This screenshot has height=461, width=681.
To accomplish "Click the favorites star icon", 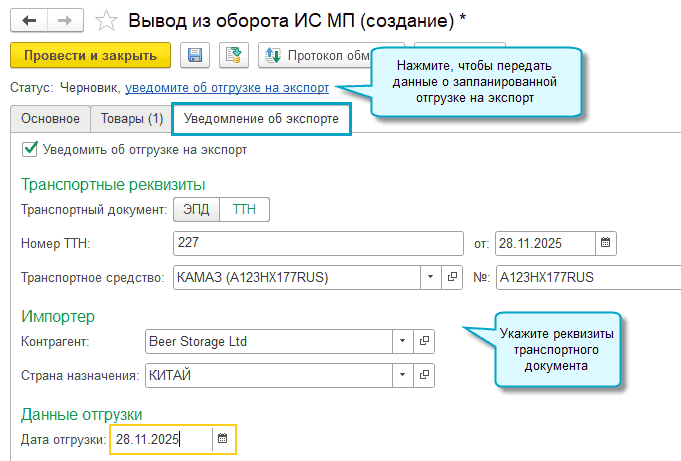I will pyautogui.click(x=105, y=20).
